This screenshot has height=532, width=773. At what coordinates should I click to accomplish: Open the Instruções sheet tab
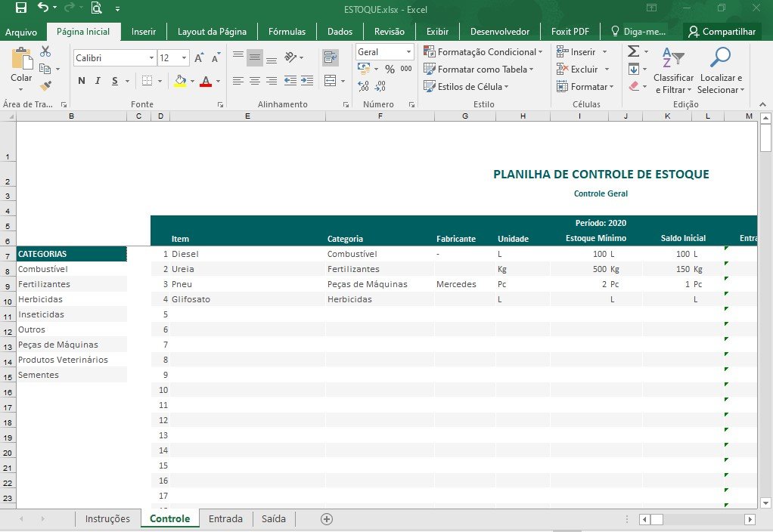pos(107,518)
